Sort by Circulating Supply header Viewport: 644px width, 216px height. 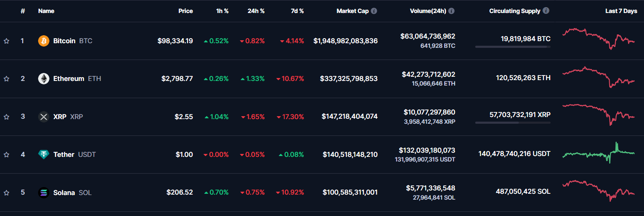click(x=515, y=11)
